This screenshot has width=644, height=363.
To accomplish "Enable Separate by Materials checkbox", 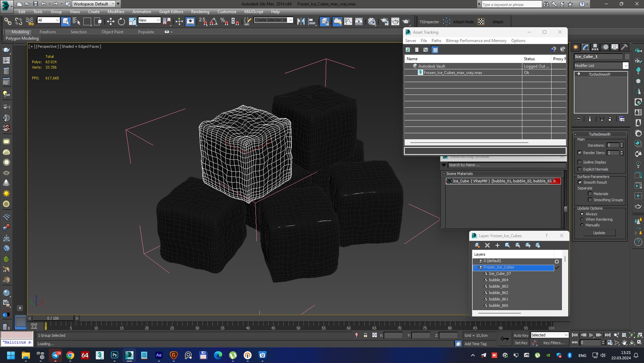I will (590, 194).
